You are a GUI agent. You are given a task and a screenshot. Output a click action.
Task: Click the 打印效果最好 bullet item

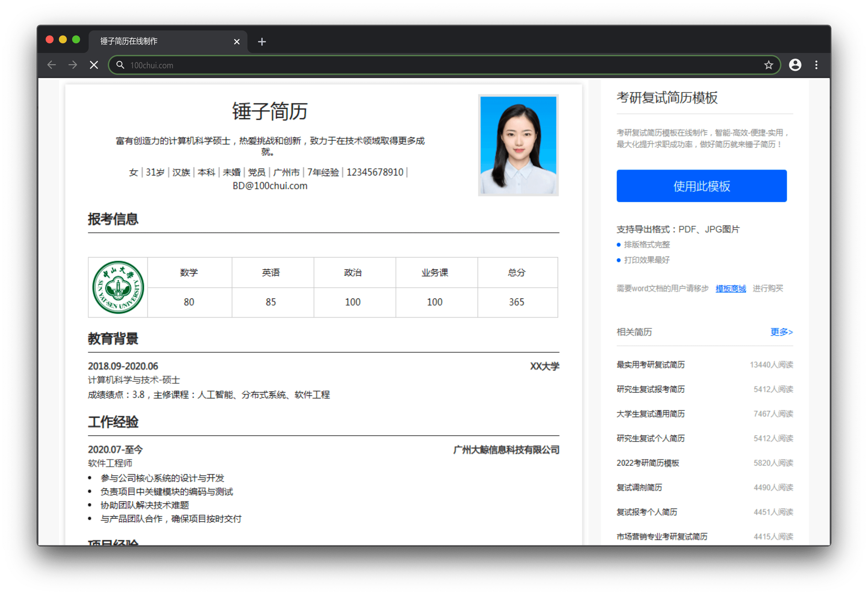[x=646, y=260]
